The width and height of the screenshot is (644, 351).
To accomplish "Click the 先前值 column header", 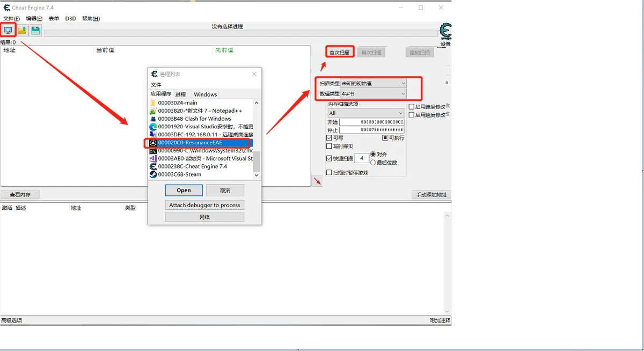I will tap(224, 50).
